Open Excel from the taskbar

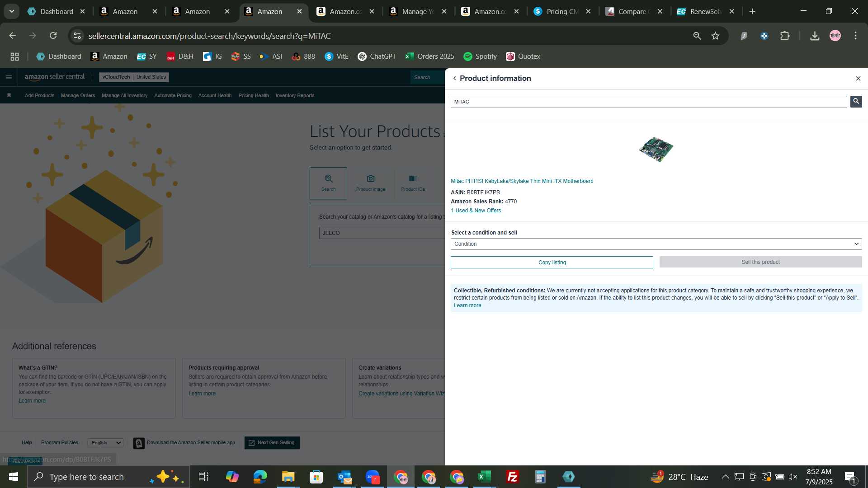(484, 477)
